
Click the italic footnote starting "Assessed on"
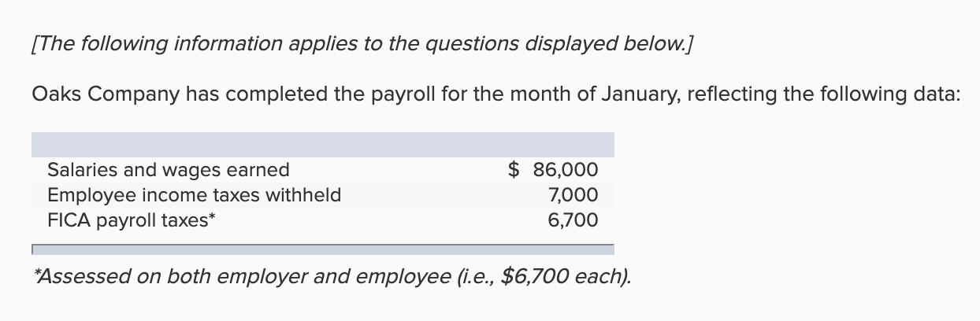334,278
